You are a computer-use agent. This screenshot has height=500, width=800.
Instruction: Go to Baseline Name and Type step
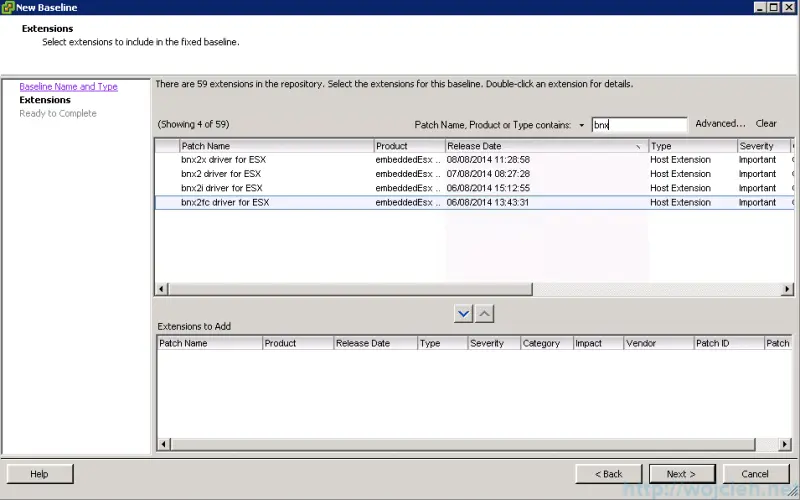click(x=68, y=87)
